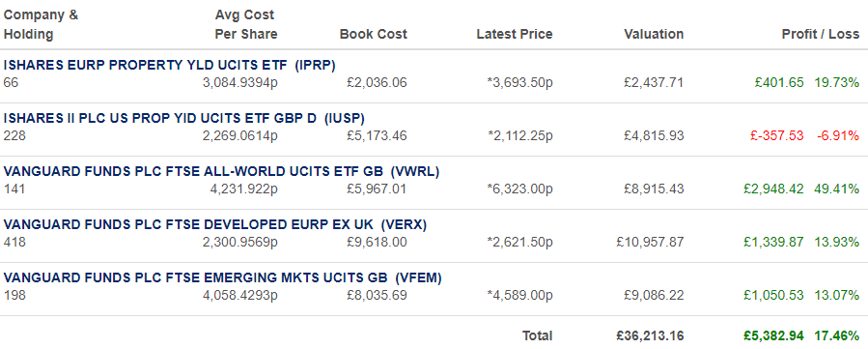Screen dimensions: 868x349
Task: Click the Valuation column header
Action: click(654, 35)
